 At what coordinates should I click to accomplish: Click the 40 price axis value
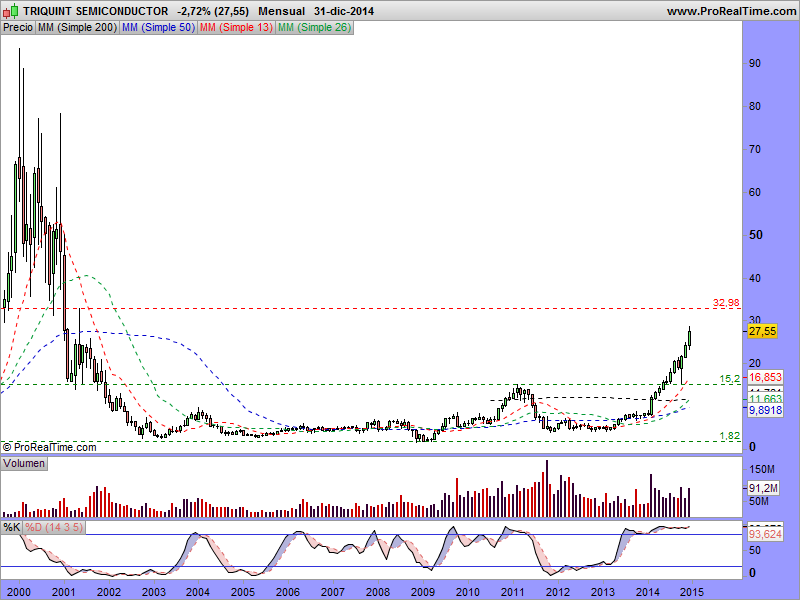[755, 278]
